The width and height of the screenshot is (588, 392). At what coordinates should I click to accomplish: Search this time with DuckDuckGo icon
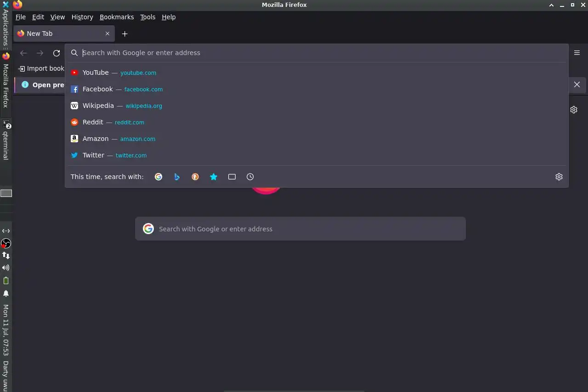195,177
